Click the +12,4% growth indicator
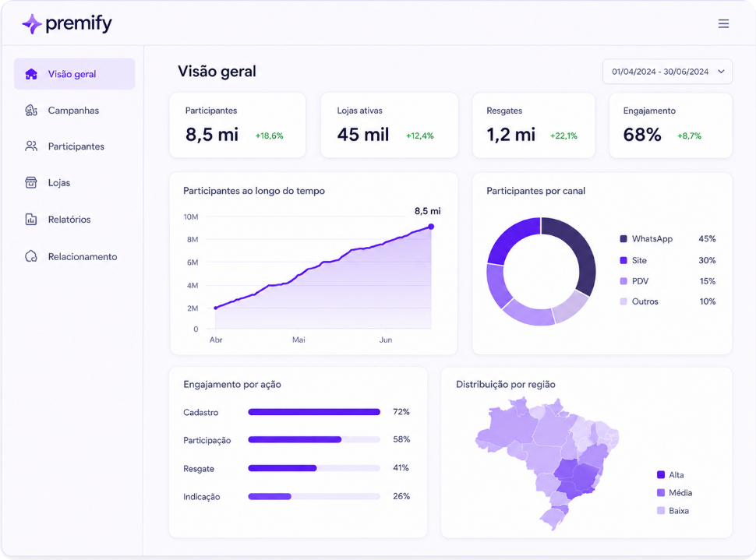756x560 pixels. click(420, 136)
